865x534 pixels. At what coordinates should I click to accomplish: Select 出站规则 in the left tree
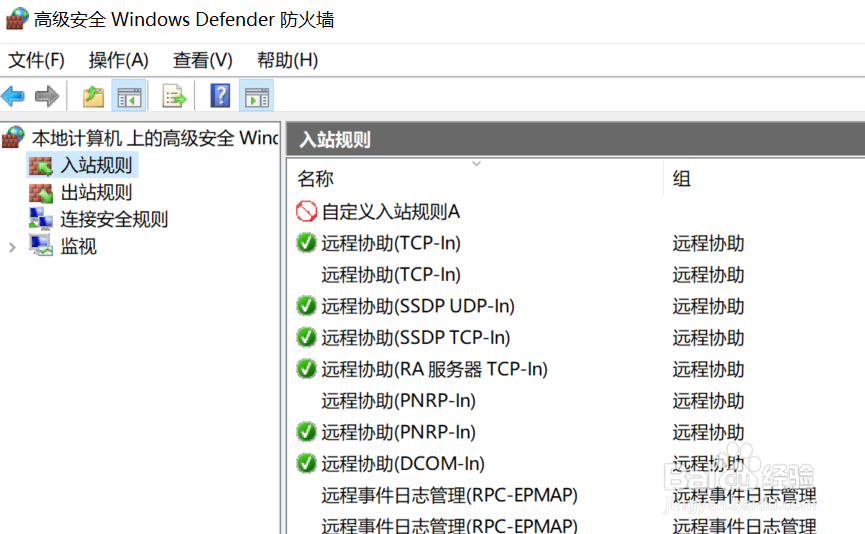[97, 193]
